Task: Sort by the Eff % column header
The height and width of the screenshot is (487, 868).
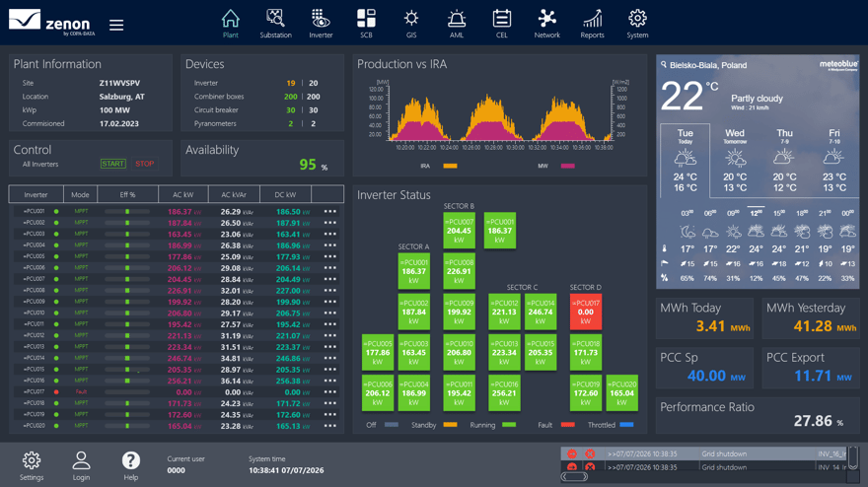Action: pyautogui.click(x=128, y=195)
